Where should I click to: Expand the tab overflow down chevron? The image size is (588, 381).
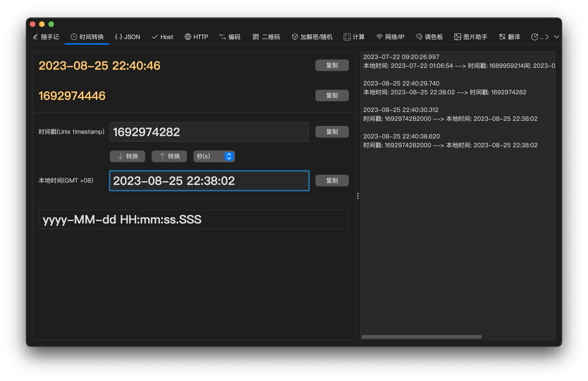[x=556, y=37]
